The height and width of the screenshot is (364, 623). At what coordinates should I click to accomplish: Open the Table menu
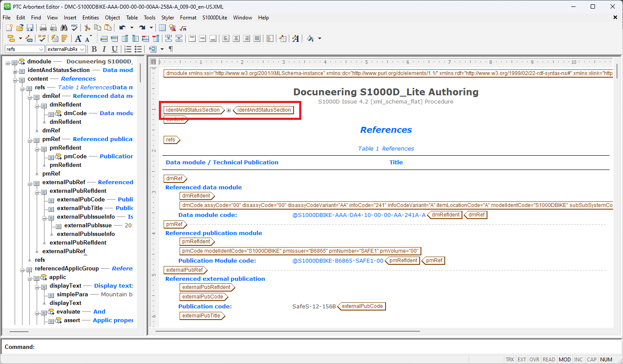[x=132, y=18]
